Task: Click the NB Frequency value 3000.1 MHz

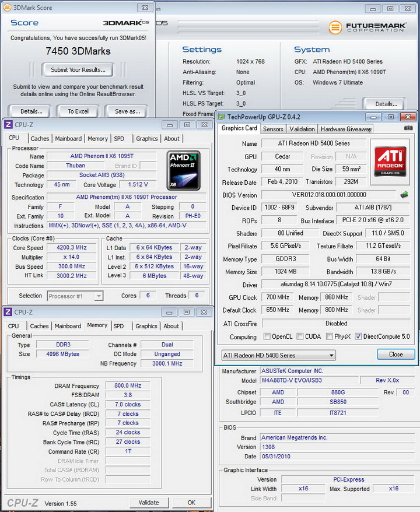Action: coord(167,363)
